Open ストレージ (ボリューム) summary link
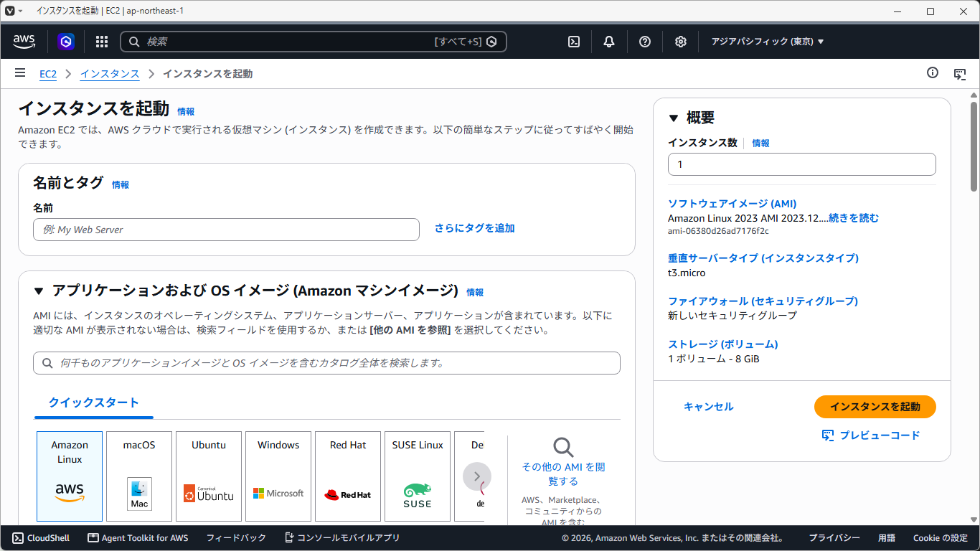Image resolution: width=980 pixels, height=551 pixels. [x=723, y=344]
